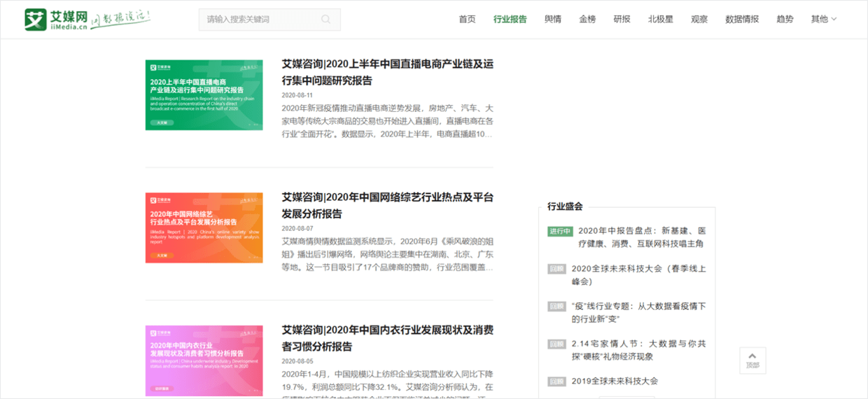This screenshot has height=399, width=868.
Task: Click the green 进行中 status badge
Action: click(560, 231)
